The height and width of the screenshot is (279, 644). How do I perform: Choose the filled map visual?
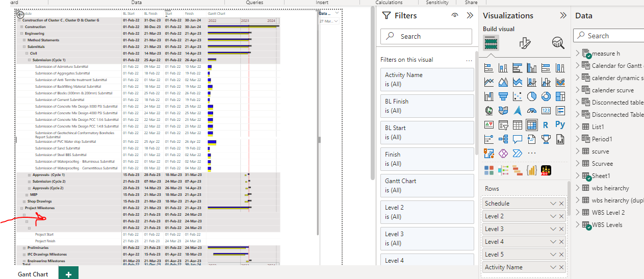click(503, 111)
